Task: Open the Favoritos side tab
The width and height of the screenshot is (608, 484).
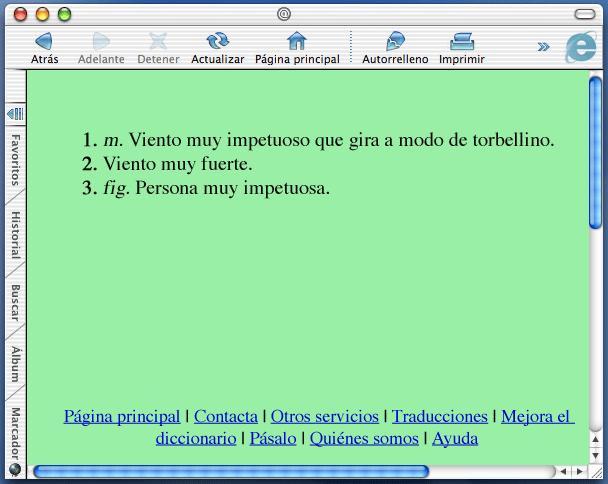Action: coord(15,158)
